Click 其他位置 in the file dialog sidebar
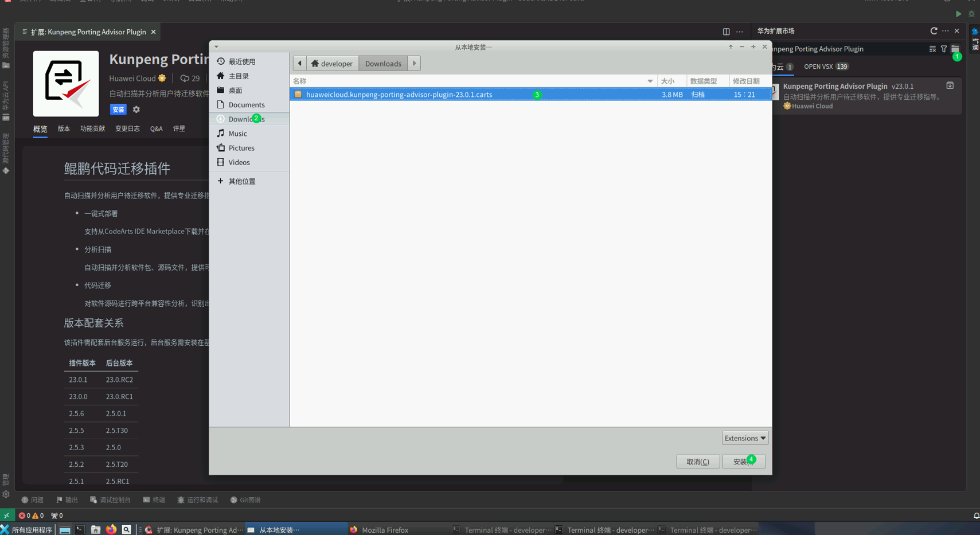The image size is (980, 535). click(249, 181)
